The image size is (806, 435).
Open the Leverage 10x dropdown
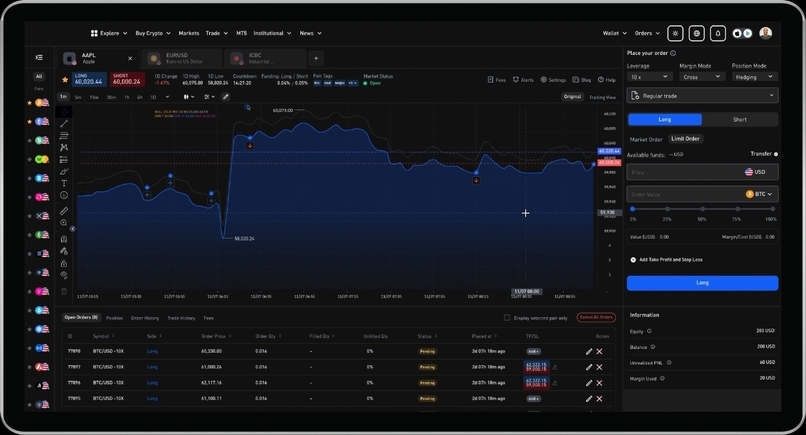649,76
